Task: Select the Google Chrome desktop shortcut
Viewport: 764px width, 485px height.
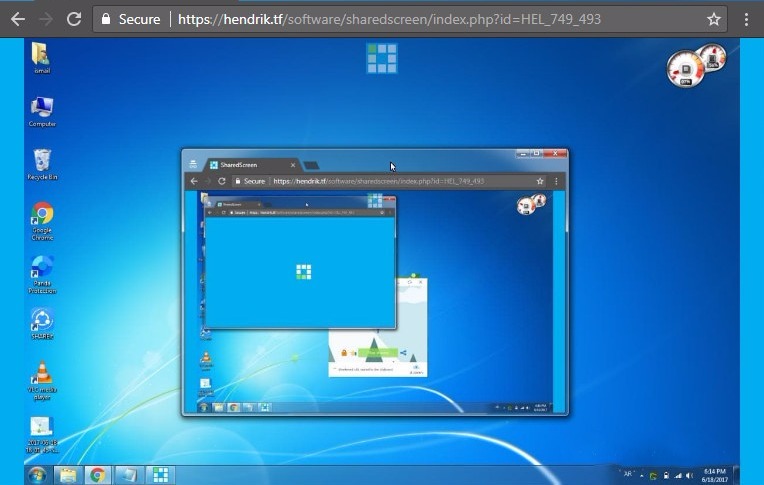Action: tap(42, 216)
